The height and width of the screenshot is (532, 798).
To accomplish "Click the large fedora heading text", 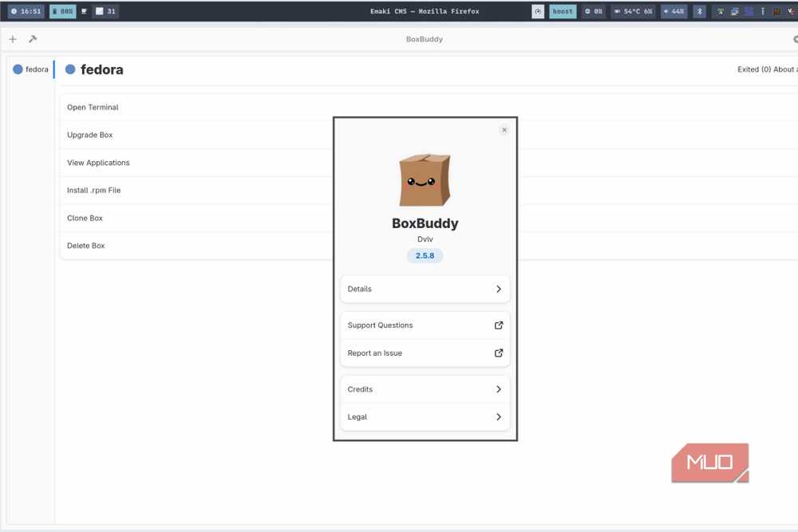I will (102, 69).
